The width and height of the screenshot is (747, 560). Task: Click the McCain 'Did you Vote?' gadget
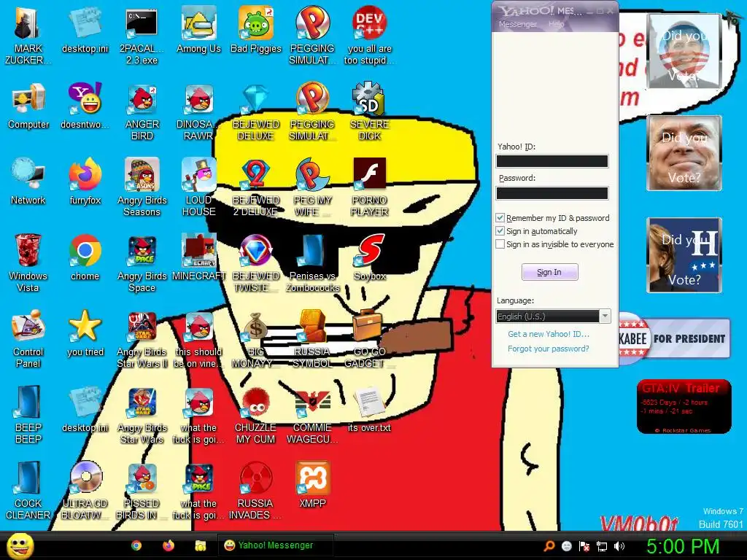[684, 153]
